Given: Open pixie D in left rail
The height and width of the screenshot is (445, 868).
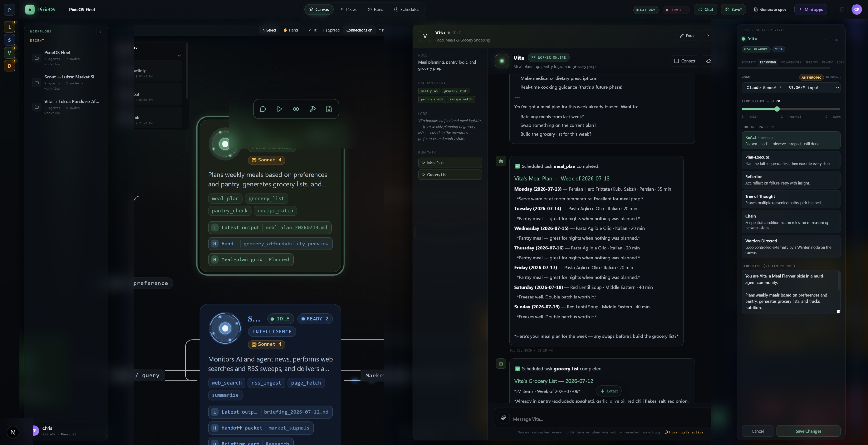Looking at the screenshot, I should pyautogui.click(x=10, y=66).
